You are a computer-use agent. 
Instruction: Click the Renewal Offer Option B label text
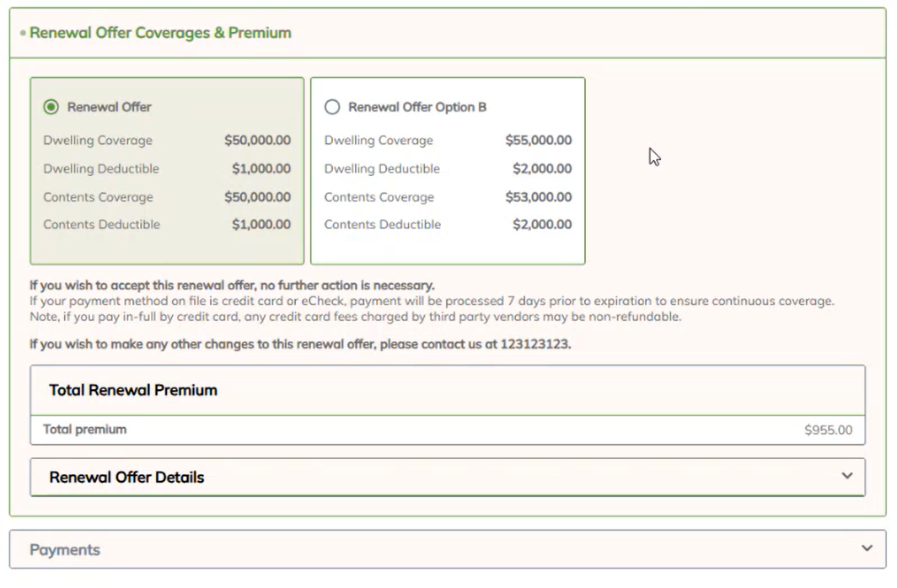coord(417,107)
